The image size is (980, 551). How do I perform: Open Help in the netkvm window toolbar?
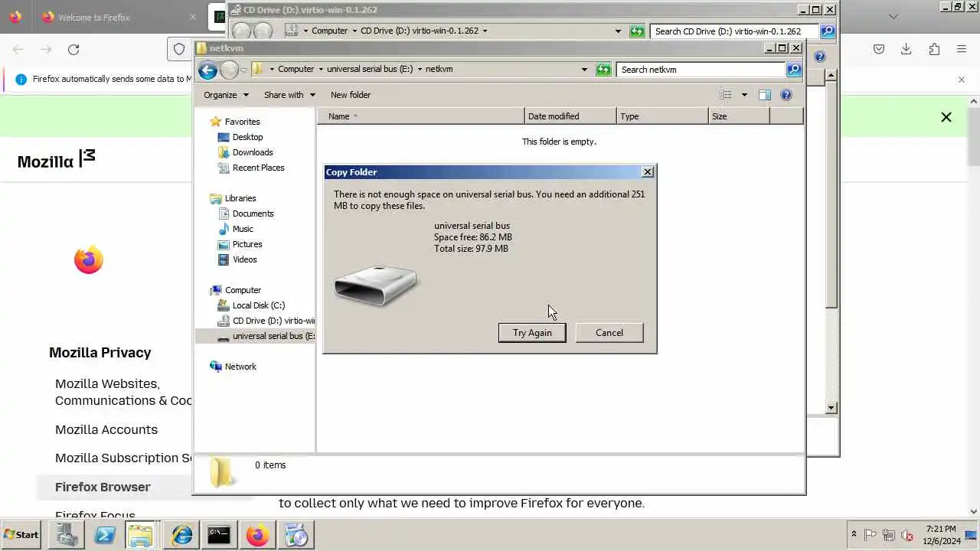786,95
